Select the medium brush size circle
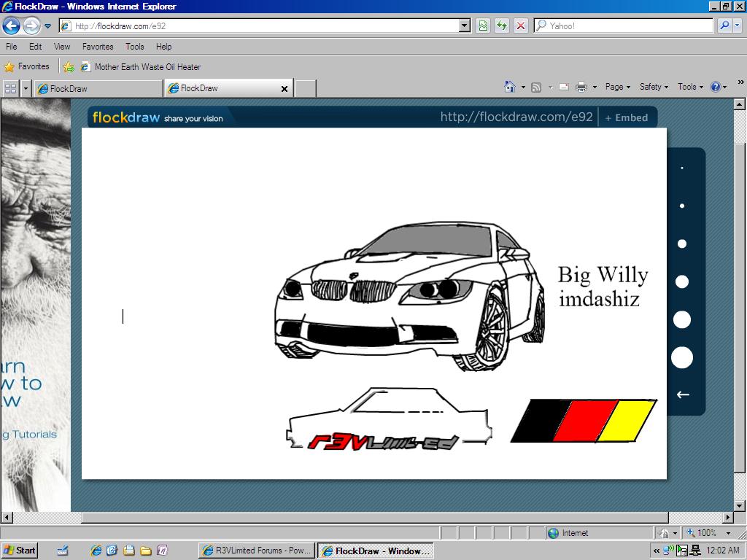The width and height of the screenshot is (747, 560). coord(682,281)
